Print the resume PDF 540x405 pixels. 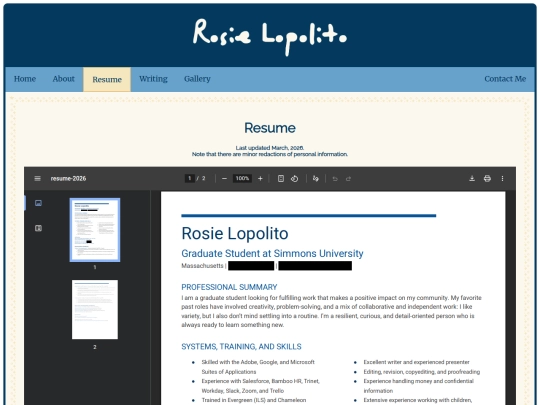point(487,178)
